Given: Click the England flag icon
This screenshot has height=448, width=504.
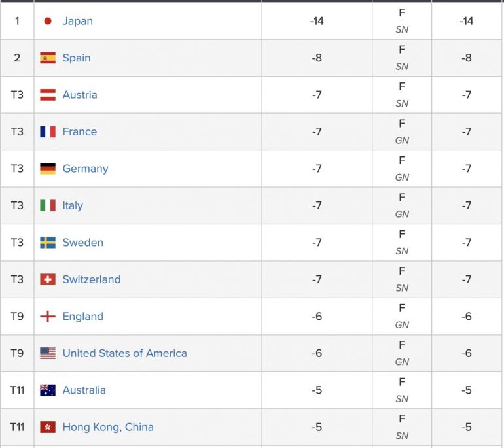Looking at the screenshot, I should coord(48,317).
